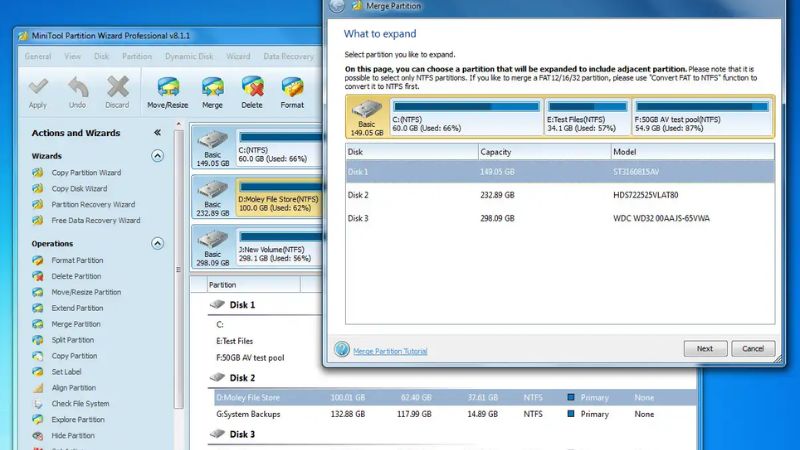800x450 pixels.
Task: Click the 232.89 GB Basic disk icon
Action: (x=213, y=198)
